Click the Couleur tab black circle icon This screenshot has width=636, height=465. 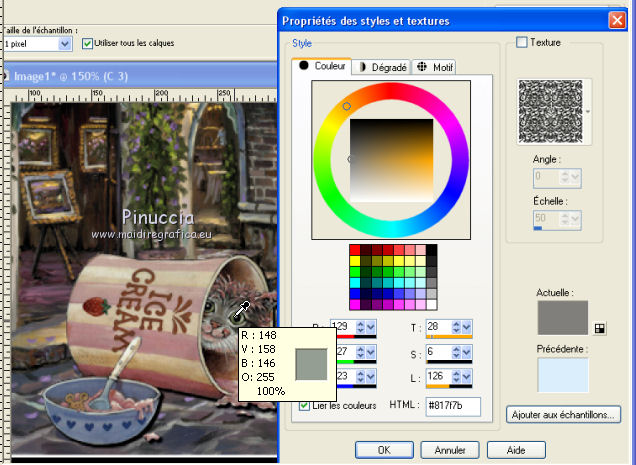point(303,65)
